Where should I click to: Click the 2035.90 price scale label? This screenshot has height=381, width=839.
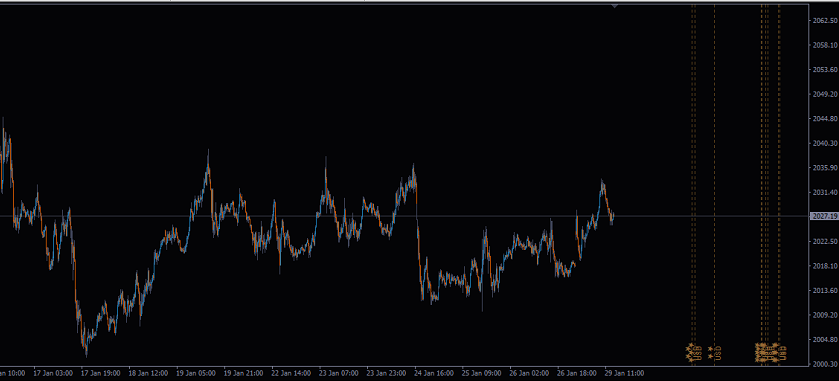pos(825,167)
